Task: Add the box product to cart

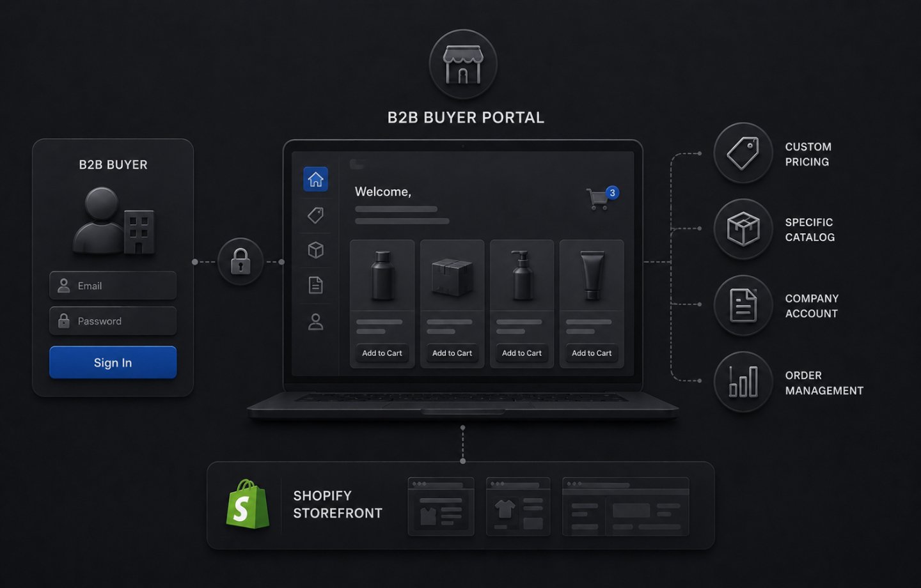Action: [x=452, y=353]
